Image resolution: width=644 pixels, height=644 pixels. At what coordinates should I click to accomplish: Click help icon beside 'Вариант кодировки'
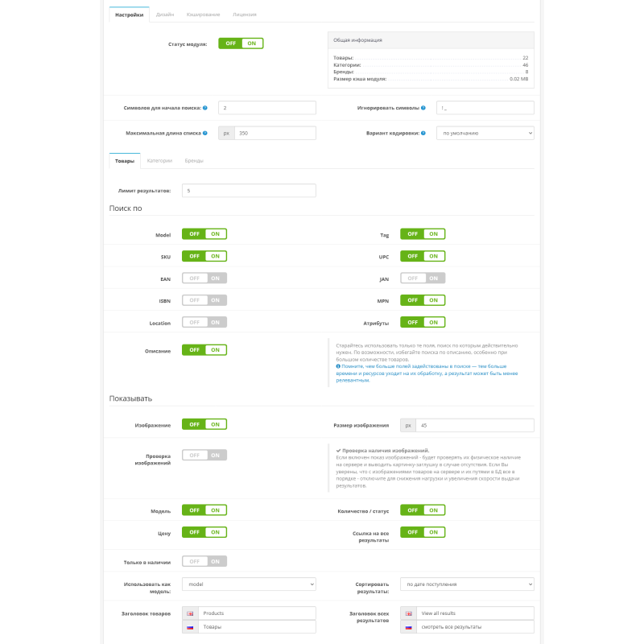pyautogui.click(x=424, y=133)
